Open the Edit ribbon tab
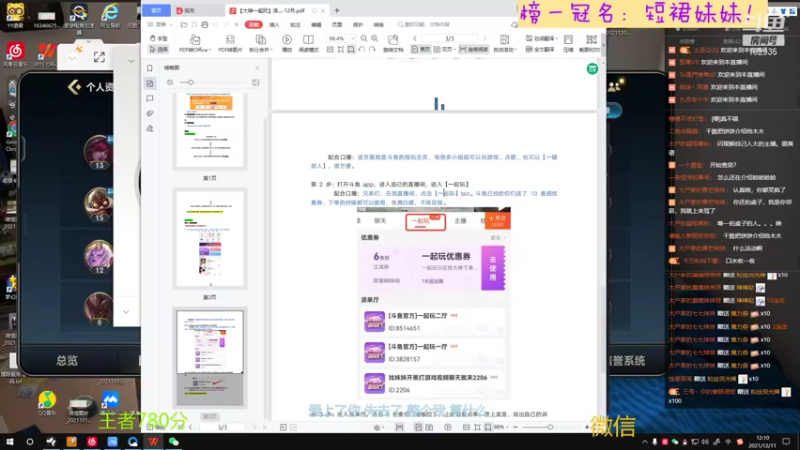 (316, 24)
